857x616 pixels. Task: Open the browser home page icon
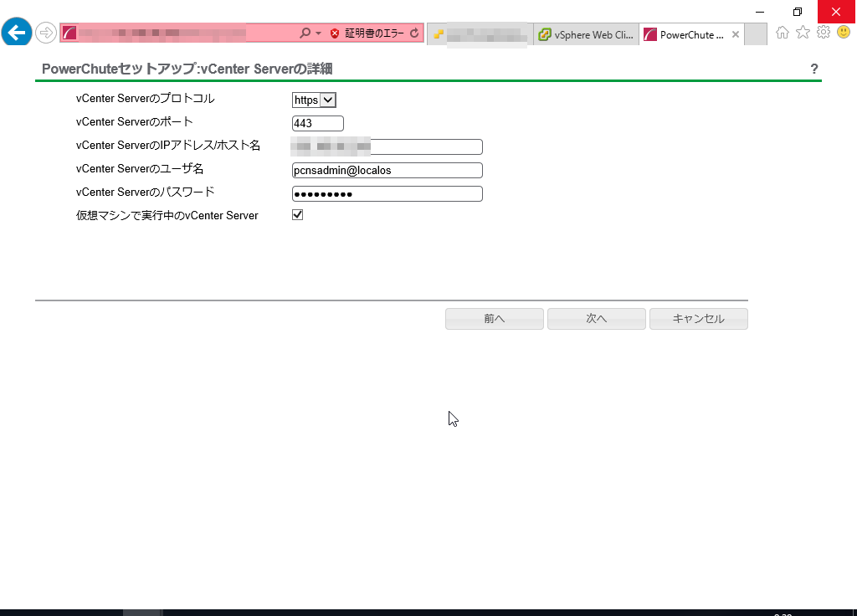point(783,33)
